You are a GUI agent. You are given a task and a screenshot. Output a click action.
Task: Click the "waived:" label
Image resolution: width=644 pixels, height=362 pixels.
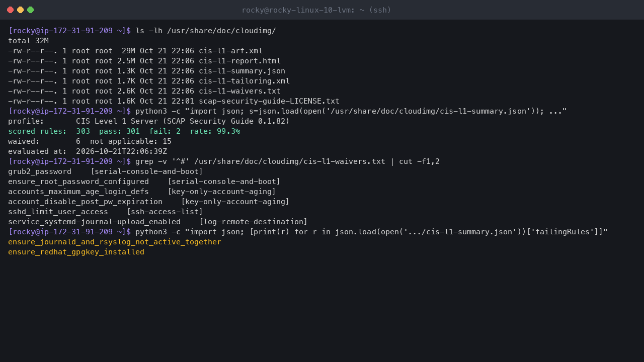coord(24,141)
